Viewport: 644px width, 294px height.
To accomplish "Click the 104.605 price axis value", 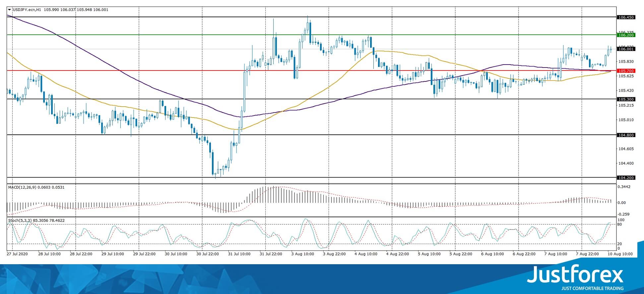I will [626, 149].
